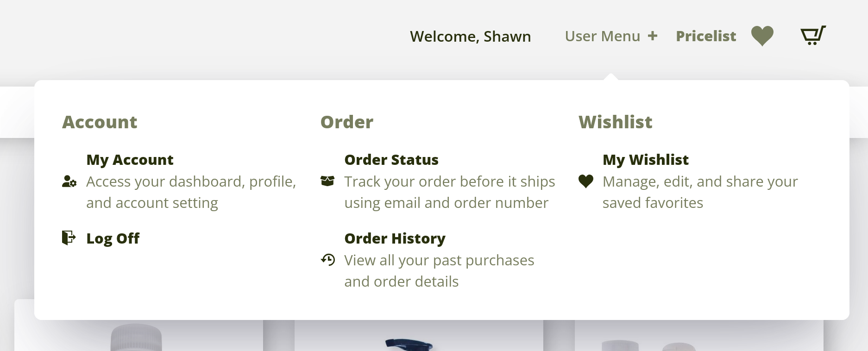Click the open box Order Status icon
Image resolution: width=868 pixels, height=351 pixels.
point(327,182)
